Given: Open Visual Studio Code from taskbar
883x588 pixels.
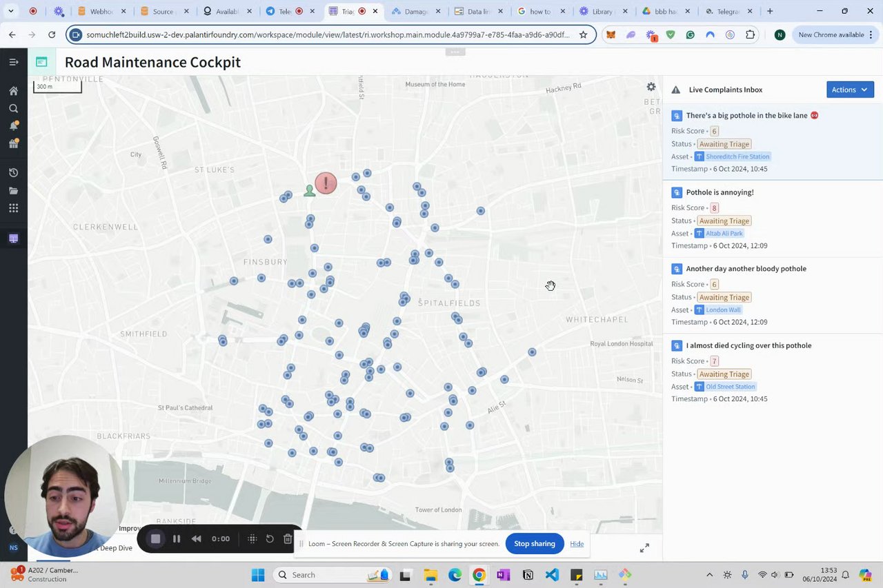Looking at the screenshot, I should click(552, 575).
